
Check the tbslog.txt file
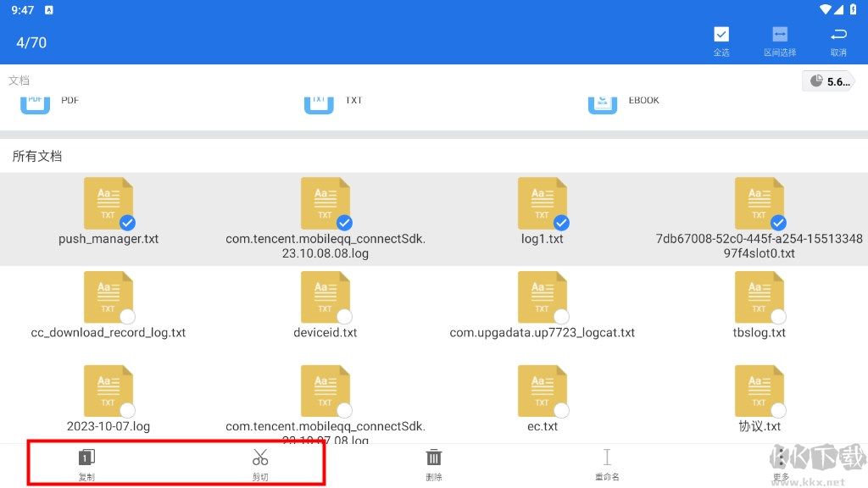coord(778,317)
